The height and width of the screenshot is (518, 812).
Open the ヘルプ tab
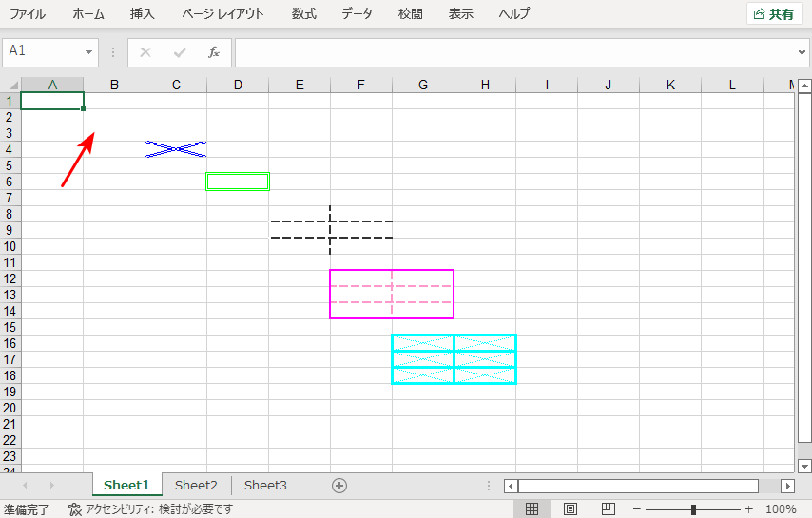pyautogui.click(x=514, y=14)
